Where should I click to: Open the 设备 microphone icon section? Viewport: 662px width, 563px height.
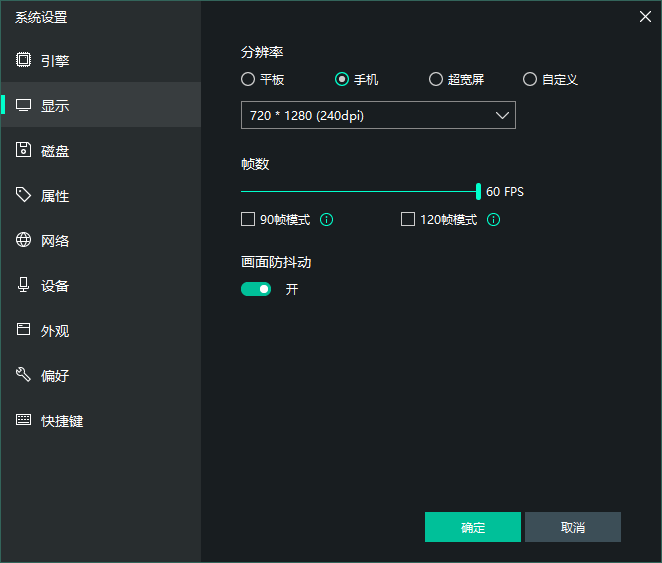[23, 284]
